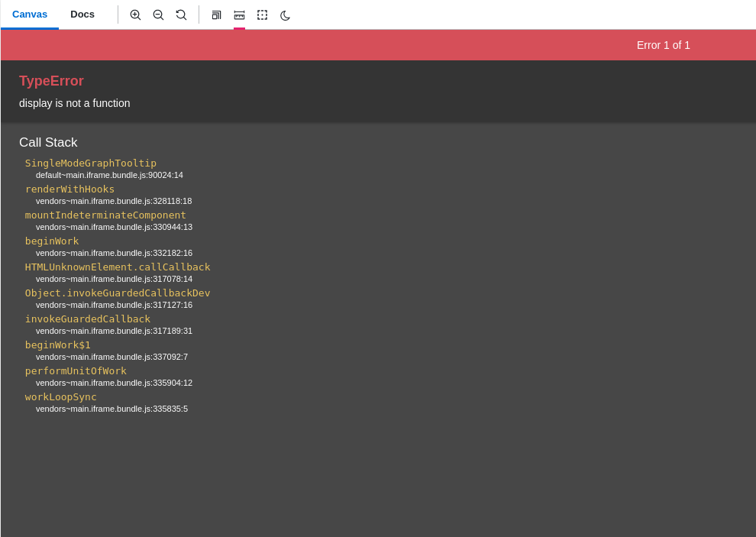This screenshot has width=756, height=537.
Task: Open the HTMLUnknownElement.callCallback frame
Action: (118, 267)
